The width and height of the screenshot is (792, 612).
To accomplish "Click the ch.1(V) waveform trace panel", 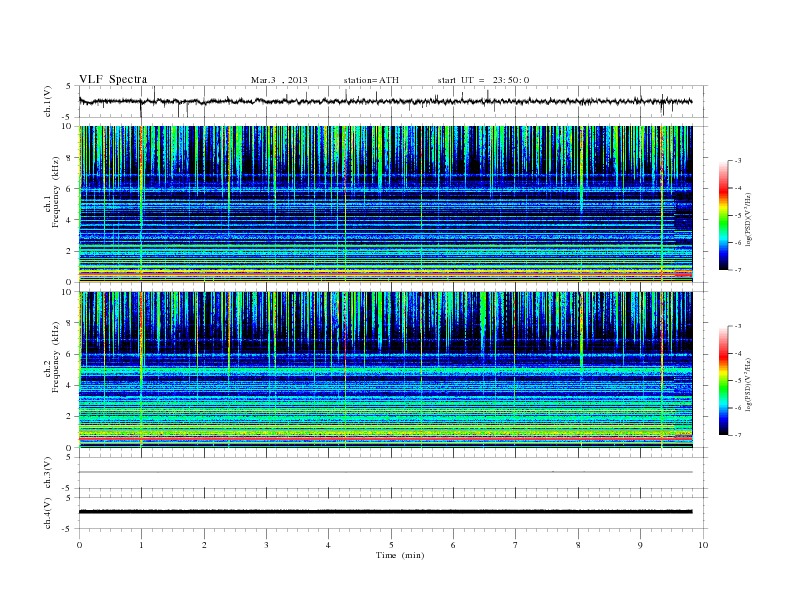I will coord(393,101).
